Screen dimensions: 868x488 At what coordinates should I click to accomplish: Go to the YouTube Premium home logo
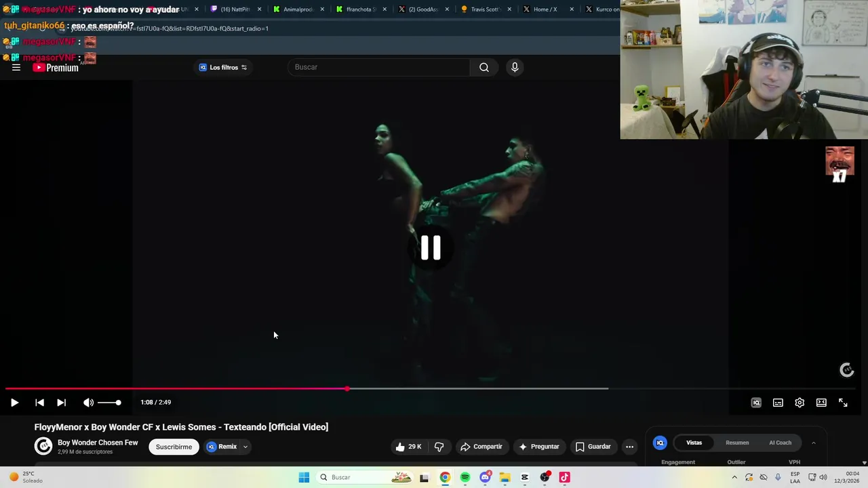tap(56, 67)
